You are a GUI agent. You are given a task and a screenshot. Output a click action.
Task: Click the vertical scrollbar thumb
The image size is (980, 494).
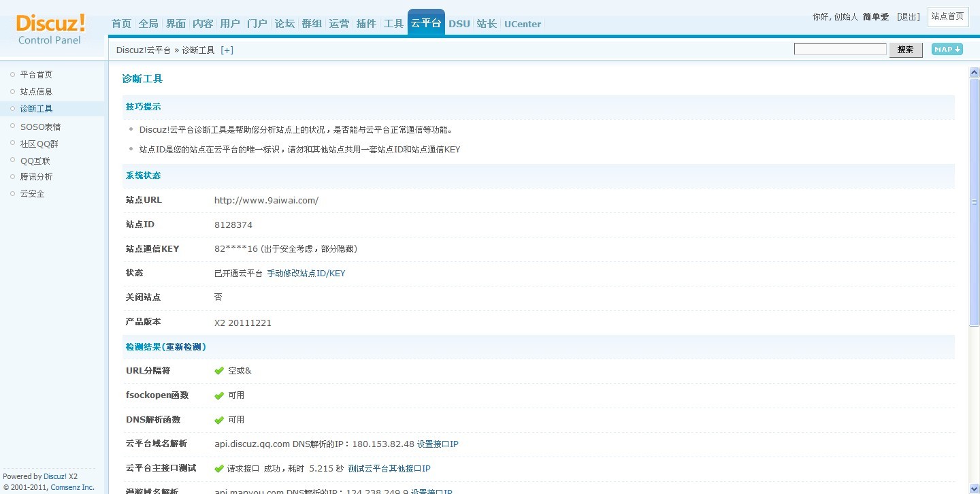974,204
